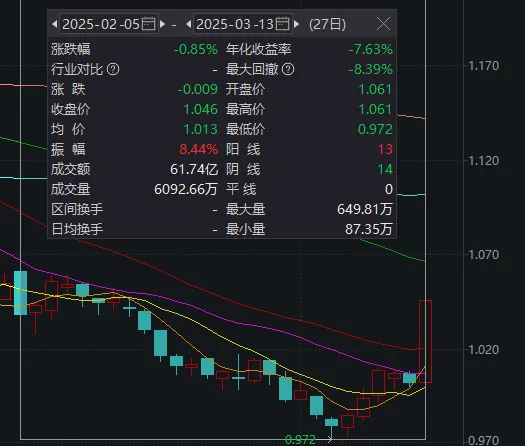Step start date forward with right arrow
This screenshot has height=446, width=525.
tap(163, 24)
